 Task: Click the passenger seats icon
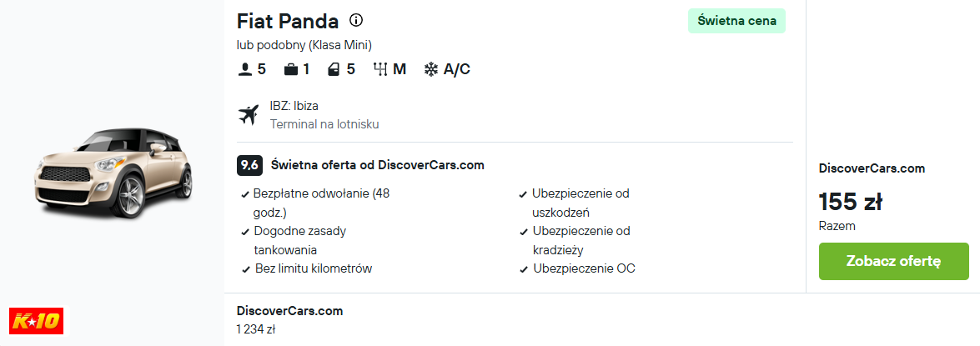tap(244, 69)
